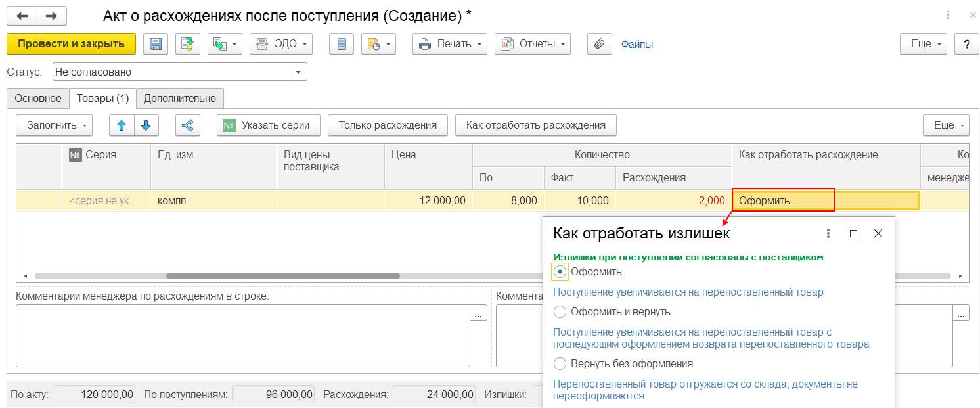Screen dimensions: 980x408
Task: Click the table's horizontal scrollbar thumb
Action: pyautogui.click(x=282, y=276)
